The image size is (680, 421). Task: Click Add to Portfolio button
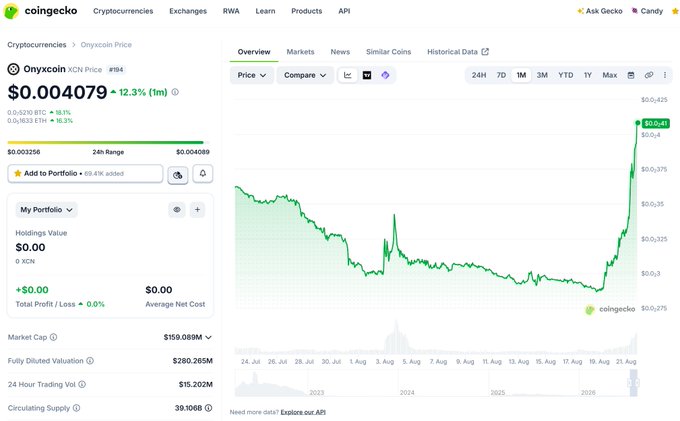click(x=85, y=173)
